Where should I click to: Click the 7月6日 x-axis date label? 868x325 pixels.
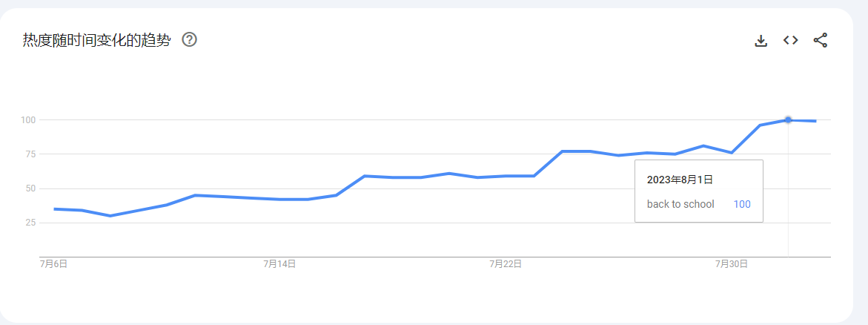[x=53, y=264]
